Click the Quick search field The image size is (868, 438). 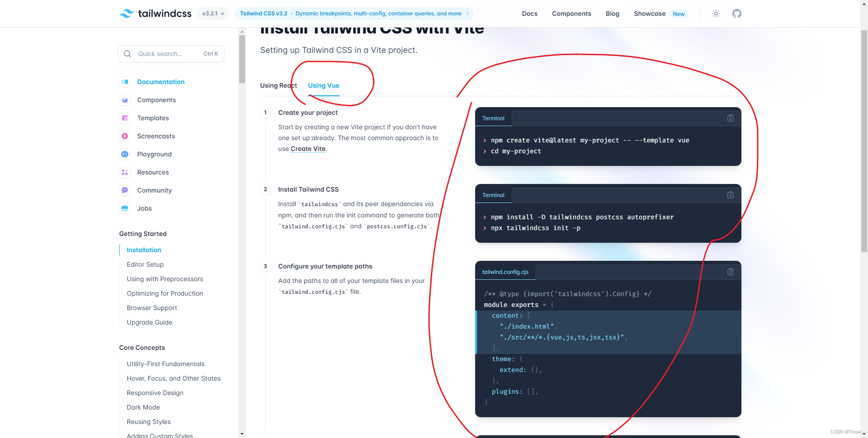[171, 54]
